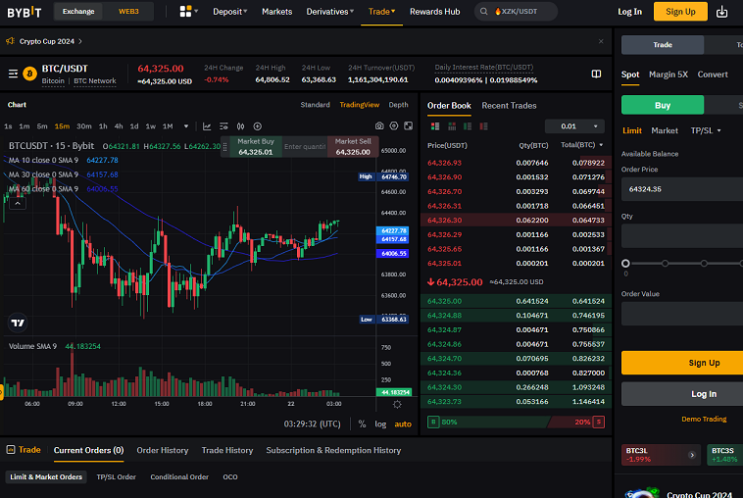The height and width of the screenshot is (498, 743).
Task: Select the Convert tab
Action: 713,74
